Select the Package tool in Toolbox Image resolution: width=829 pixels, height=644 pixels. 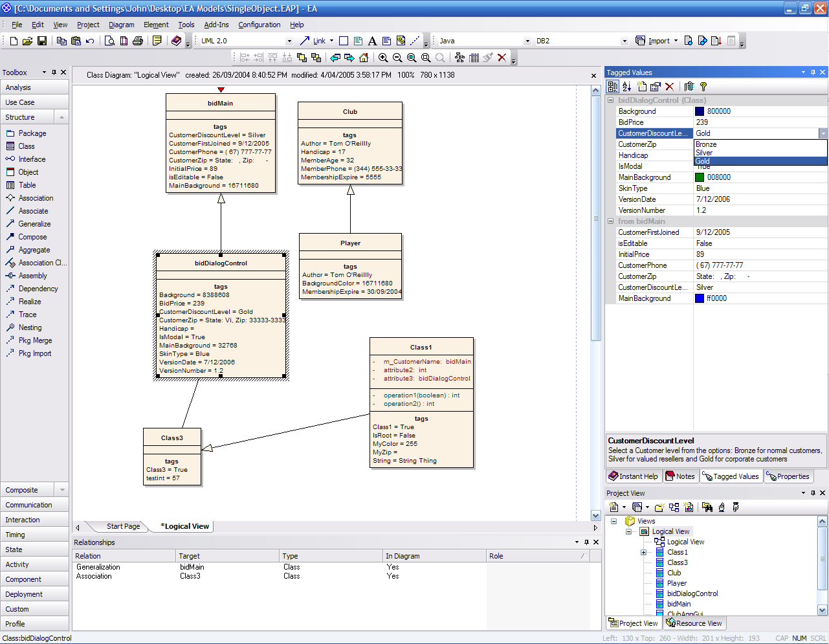point(32,133)
